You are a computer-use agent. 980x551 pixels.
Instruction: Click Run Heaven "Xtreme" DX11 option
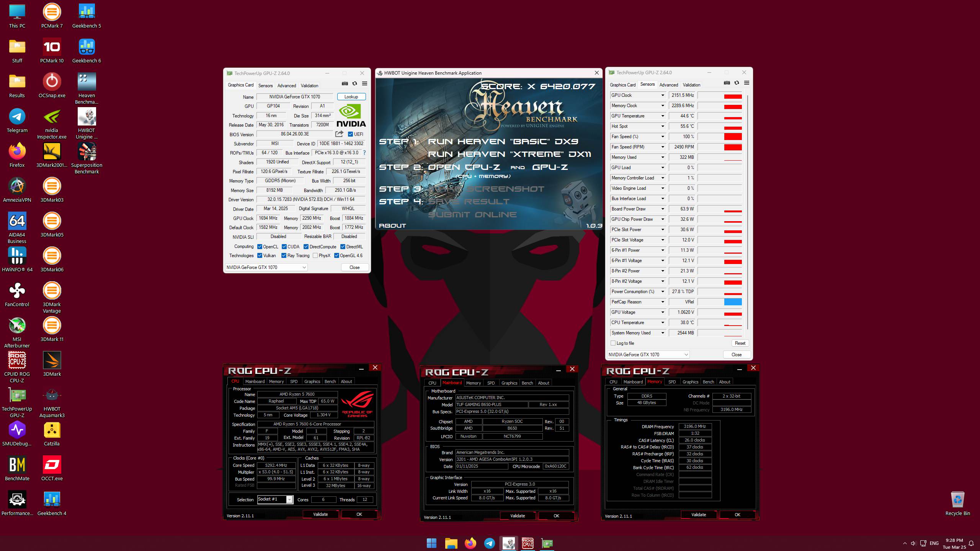pyautogui.click(x=509, y=154)
